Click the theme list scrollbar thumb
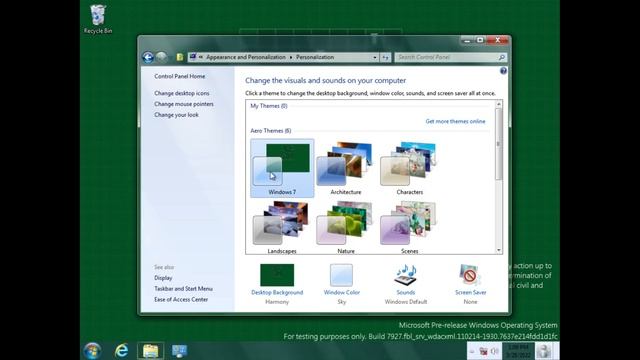Viewport: 640px width, 360px height. (498, 144)
